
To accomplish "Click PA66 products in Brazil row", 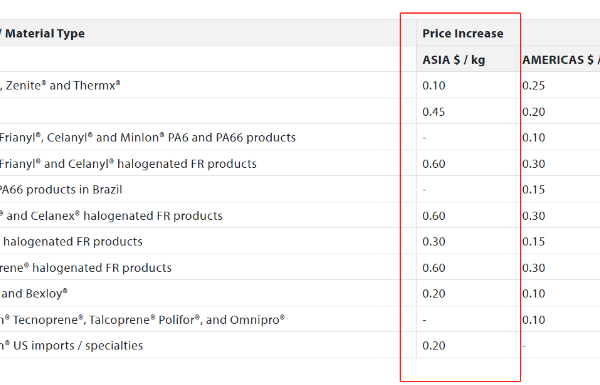I will [61, 190].
